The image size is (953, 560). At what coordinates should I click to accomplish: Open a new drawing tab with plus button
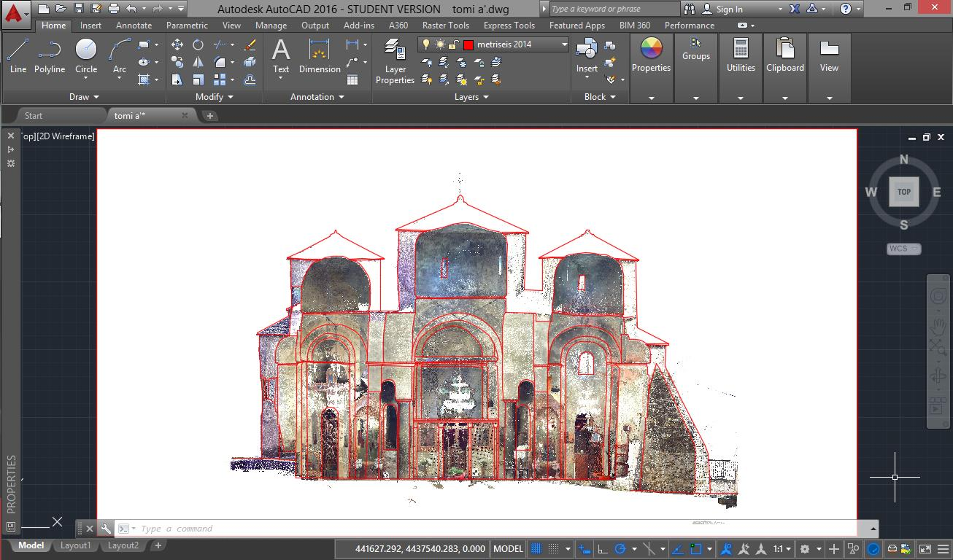pyautogui.click(x=210, y=115)
